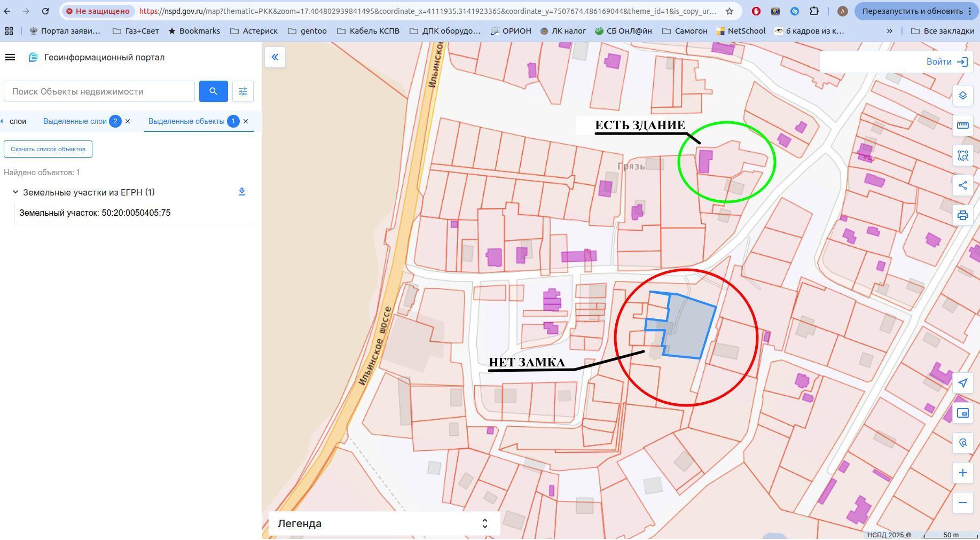Viewport: 980px width, 540px height.
Task: Open search filter settings icon
Action: pyautogui.click(x=243, y=91)
